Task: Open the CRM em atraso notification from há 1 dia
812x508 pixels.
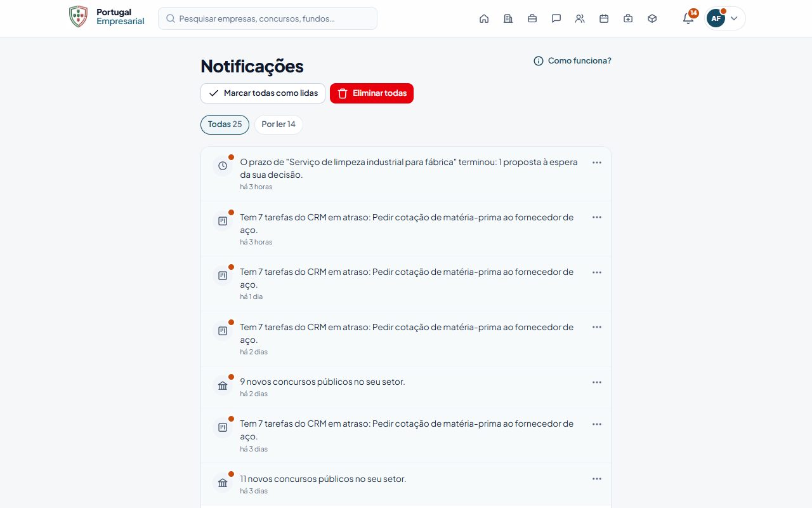Action: click(x=406, y=284)
